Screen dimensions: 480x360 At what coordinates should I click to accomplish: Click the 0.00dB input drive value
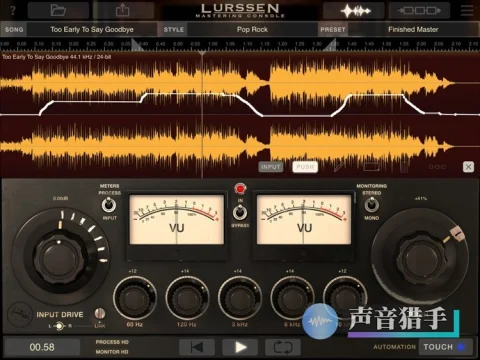pos(60,198)
